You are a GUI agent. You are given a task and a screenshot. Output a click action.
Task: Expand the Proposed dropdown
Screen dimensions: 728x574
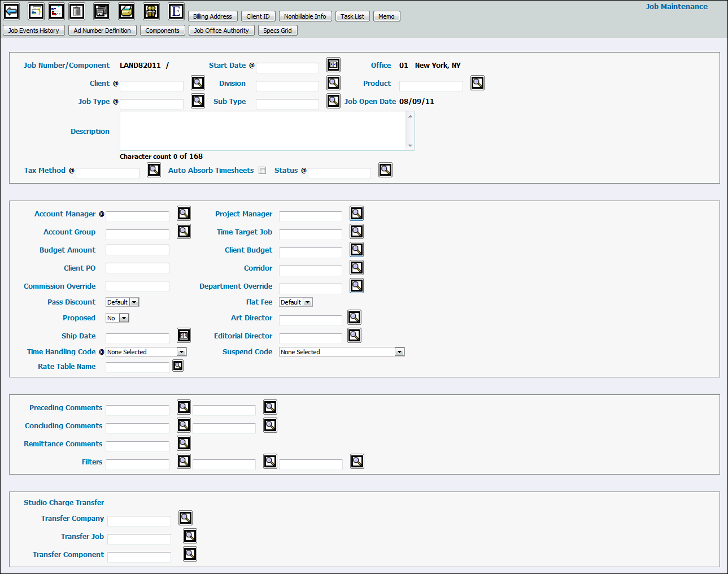124,318
